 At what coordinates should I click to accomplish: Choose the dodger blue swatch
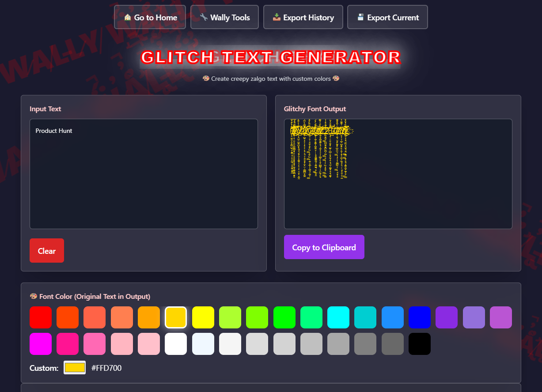point(393,317)
